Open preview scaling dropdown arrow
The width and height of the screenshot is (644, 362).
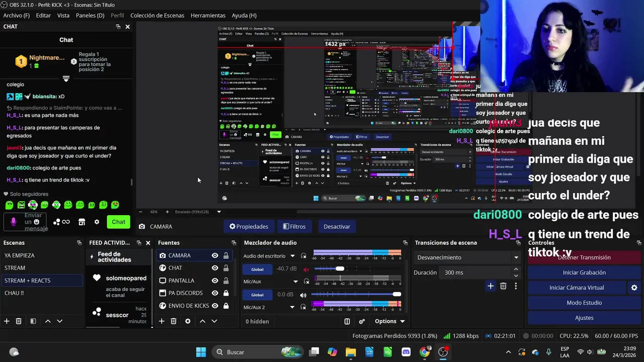[x=219, y=212]
